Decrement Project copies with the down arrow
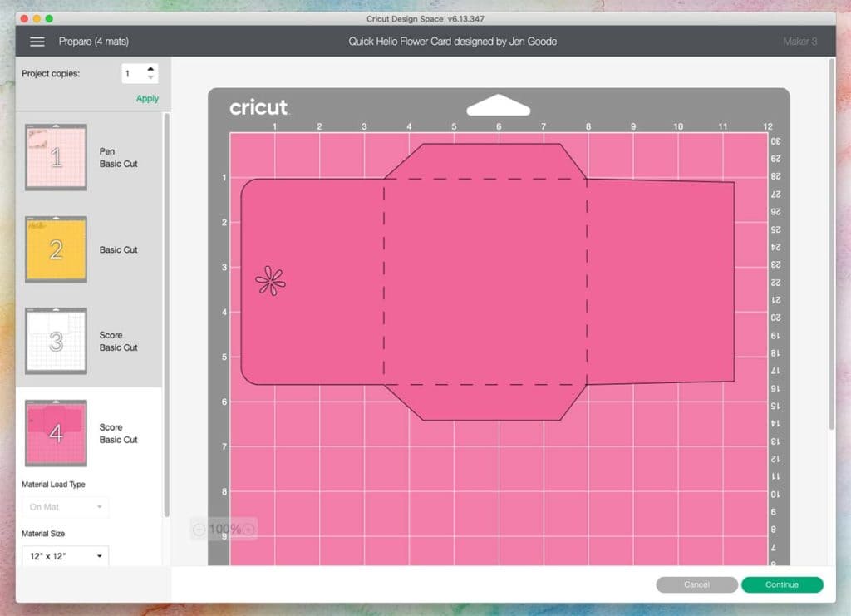851x616 pixels. [x=151, y=77]
